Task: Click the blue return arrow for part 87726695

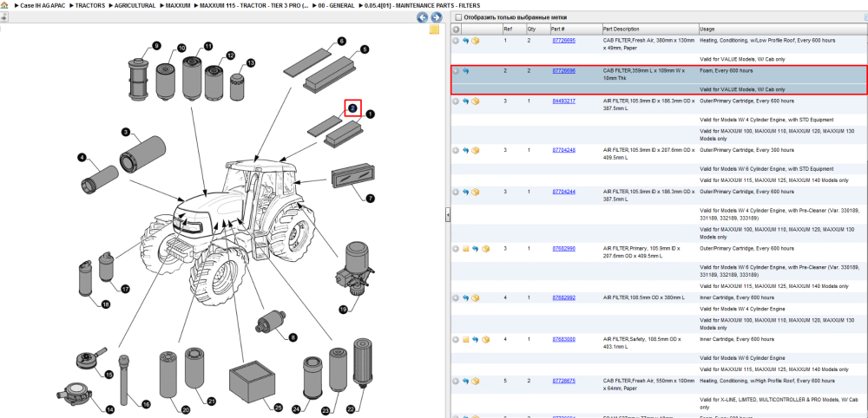Action: 465,41
